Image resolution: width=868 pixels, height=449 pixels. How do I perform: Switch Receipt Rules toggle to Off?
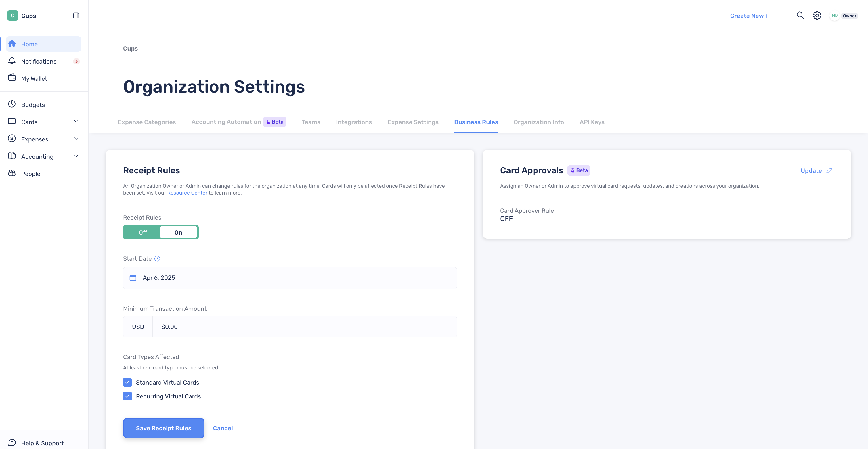[x=143, y=233]
